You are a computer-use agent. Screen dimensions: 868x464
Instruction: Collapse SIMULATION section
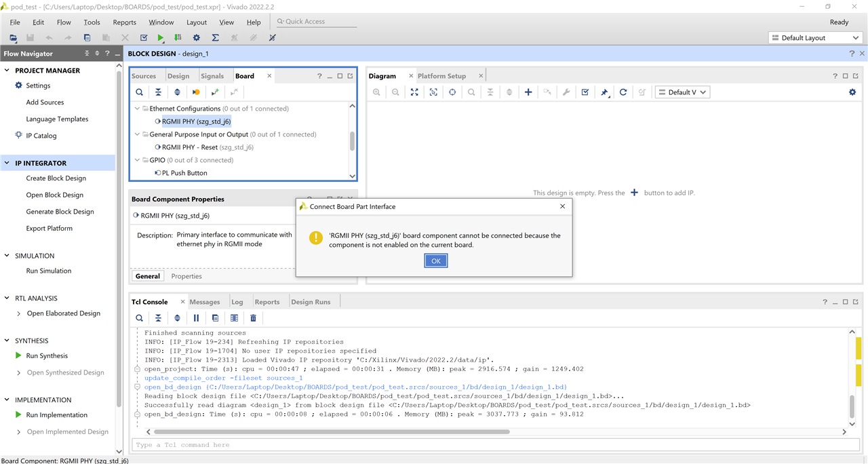(7, 256)
